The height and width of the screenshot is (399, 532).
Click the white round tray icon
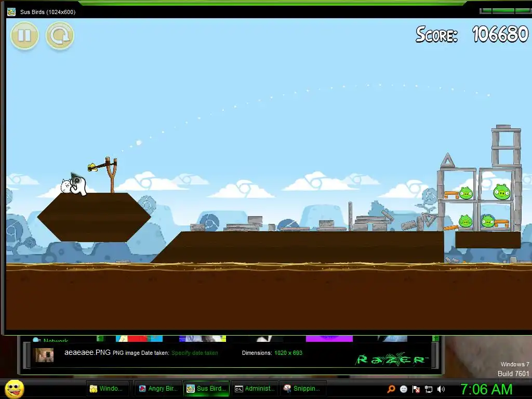(x=403, y=389)
